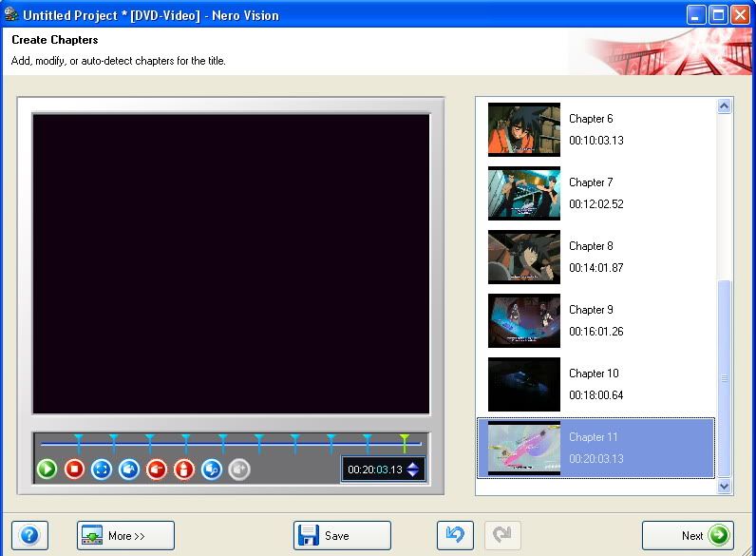Click the blue timeline seek track

coord(232,444)
